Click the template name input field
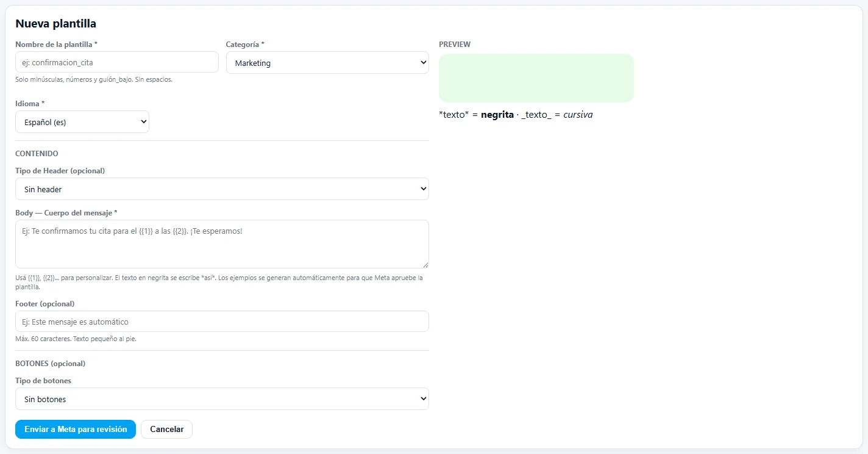 coord(116,62)
